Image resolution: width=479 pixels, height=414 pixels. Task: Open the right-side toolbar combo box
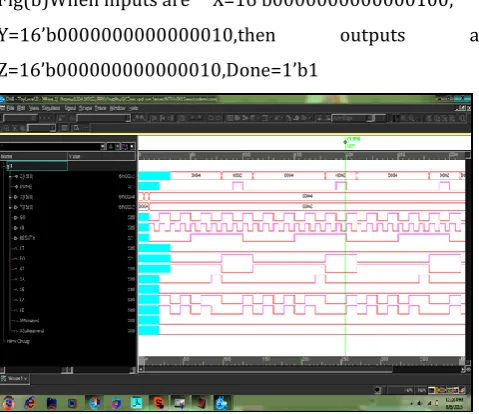coord(354,118)
